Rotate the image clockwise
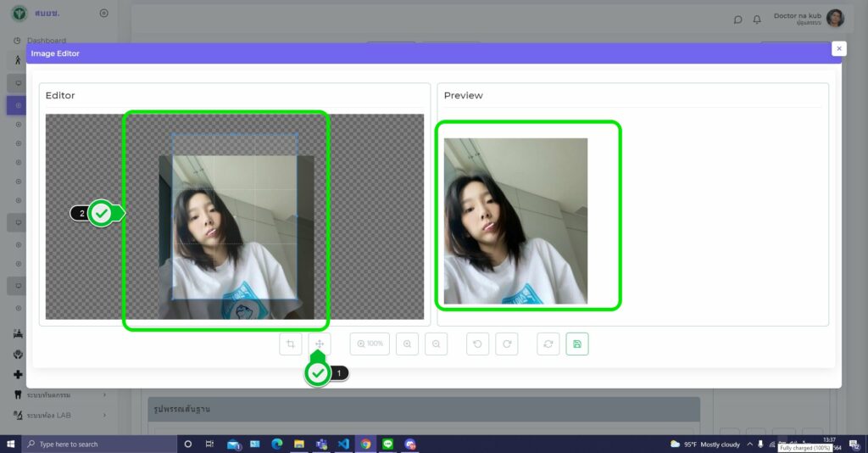 pos(507,344)
